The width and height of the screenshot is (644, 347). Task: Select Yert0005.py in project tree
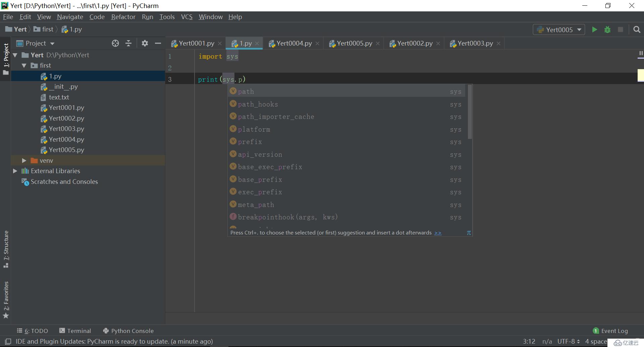click(88, 150)
